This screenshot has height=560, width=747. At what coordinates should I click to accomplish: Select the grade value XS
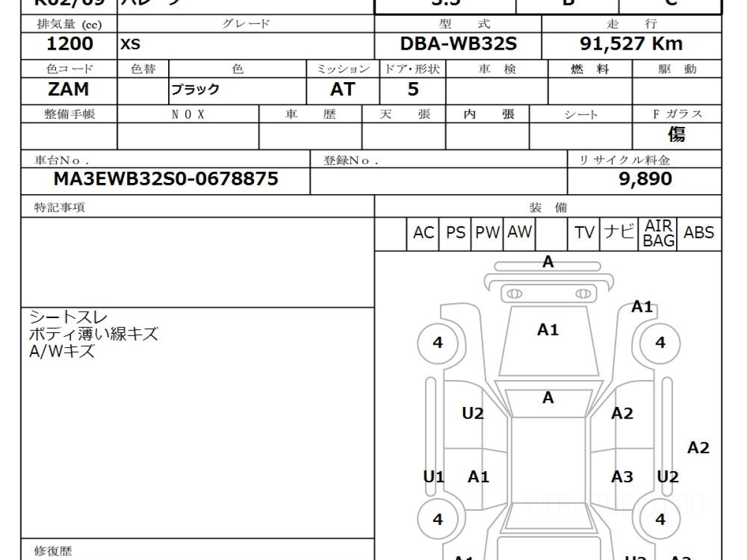click(x=131, y=45)
